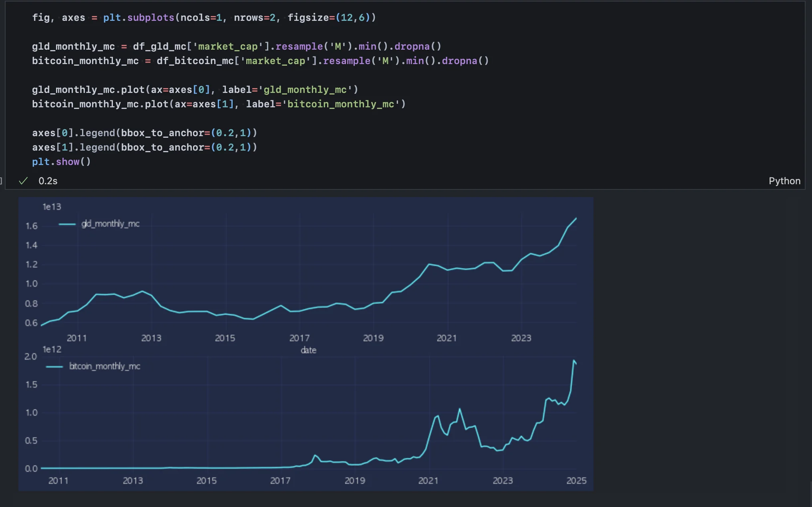Click 'market_cap' string in bitcoin_monthly_mc line
The image size is (812, 507).
(275, 61)
